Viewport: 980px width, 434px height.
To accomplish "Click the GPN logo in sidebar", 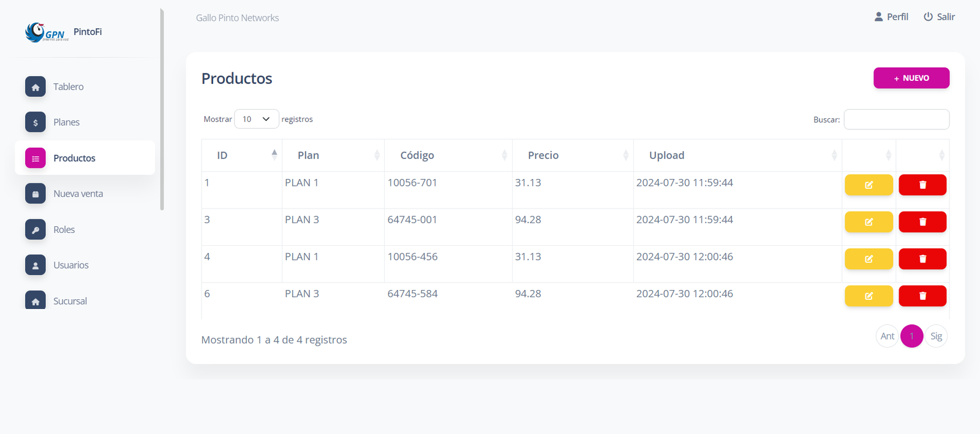I will (x=47, y=32).
